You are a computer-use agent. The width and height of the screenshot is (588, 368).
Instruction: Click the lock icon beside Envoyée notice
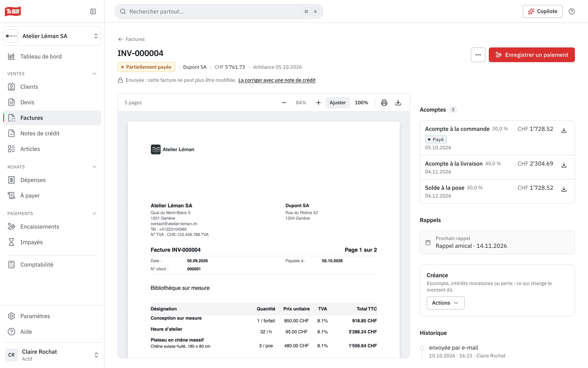pyautogui.click(x=120, y=80)
